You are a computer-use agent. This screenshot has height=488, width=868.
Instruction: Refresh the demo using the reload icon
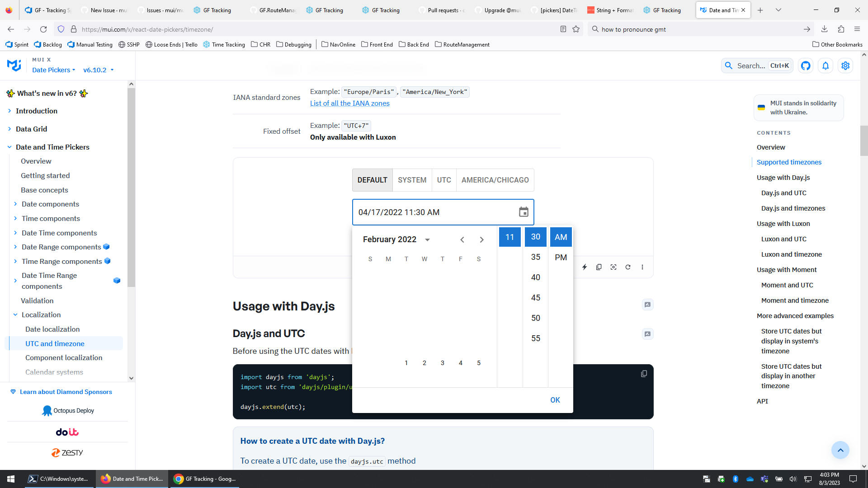[628, 267]
